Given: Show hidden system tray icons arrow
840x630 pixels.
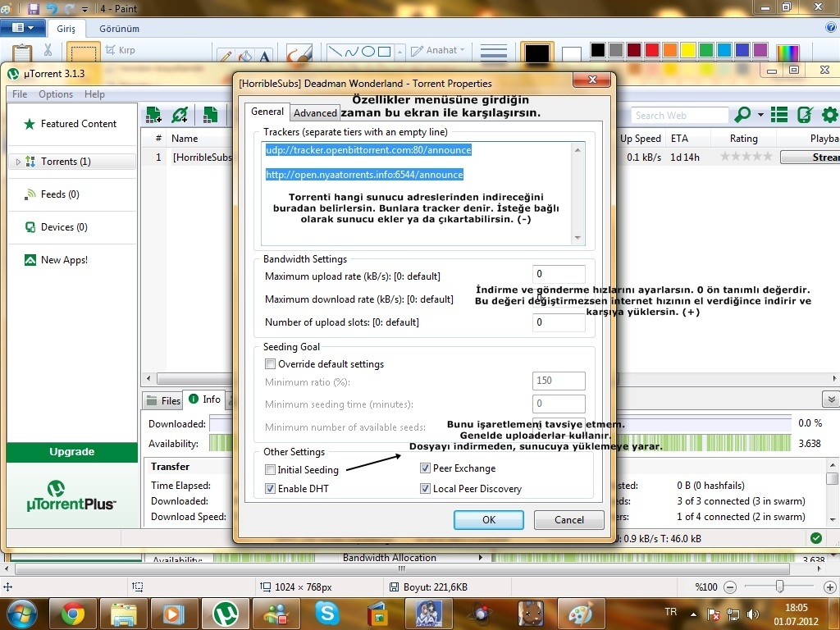Looking at the screenshot, I should tap(693, 614).
